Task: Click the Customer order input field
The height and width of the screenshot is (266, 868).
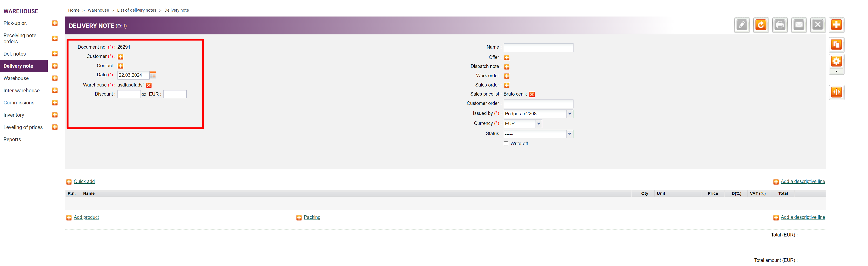Action: [x=538, y=104]
